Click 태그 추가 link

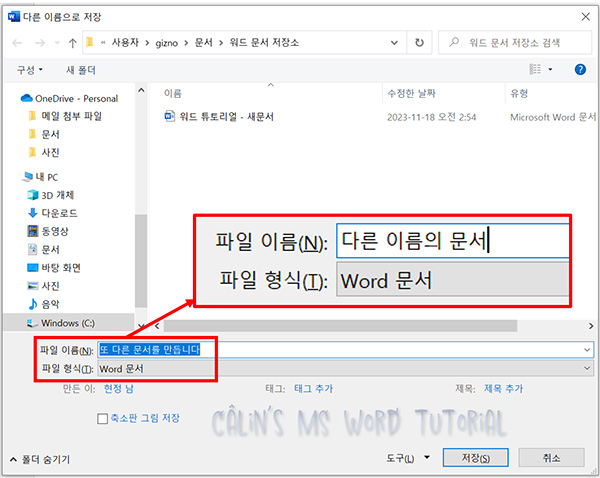[313, 389]
